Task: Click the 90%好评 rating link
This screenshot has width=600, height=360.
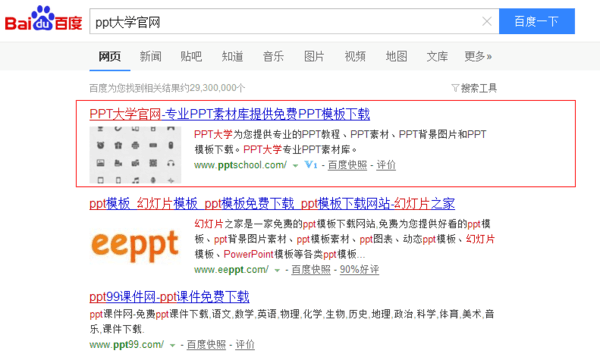Action: click(359, 270)
